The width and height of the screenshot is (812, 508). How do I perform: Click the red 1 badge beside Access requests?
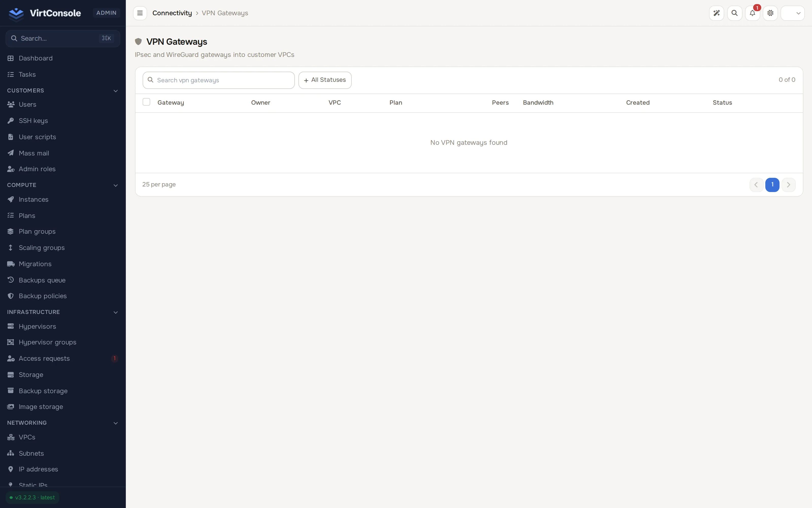click(x=114, y=358)
